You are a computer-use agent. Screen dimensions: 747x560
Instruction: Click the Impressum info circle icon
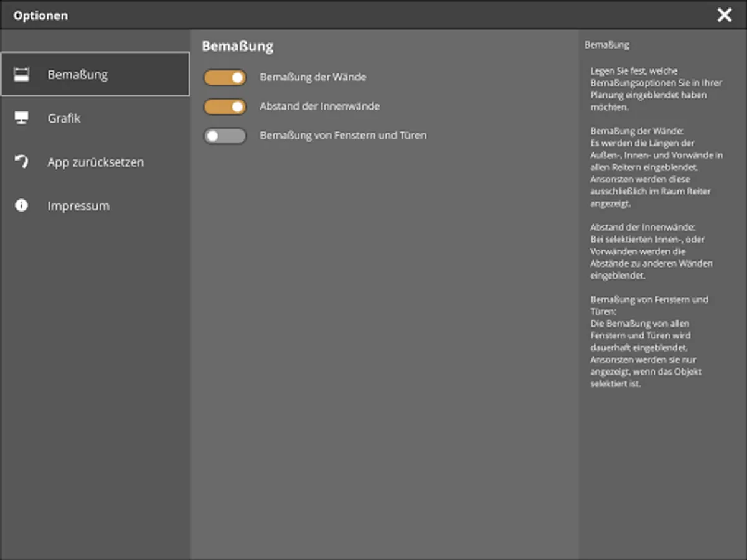click(x=22, y=205)
